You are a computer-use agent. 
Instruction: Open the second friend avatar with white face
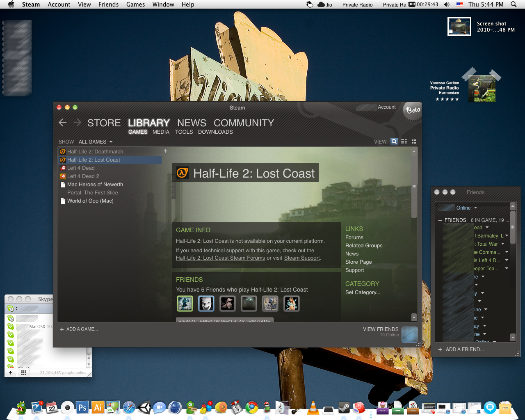[x=206, y=304]
